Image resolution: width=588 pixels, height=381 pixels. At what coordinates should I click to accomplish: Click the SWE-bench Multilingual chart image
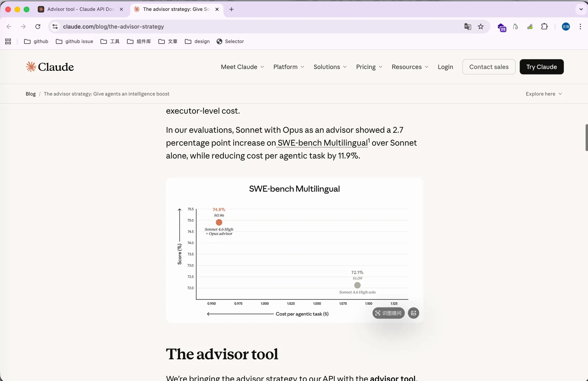click(x=294, y=250)
